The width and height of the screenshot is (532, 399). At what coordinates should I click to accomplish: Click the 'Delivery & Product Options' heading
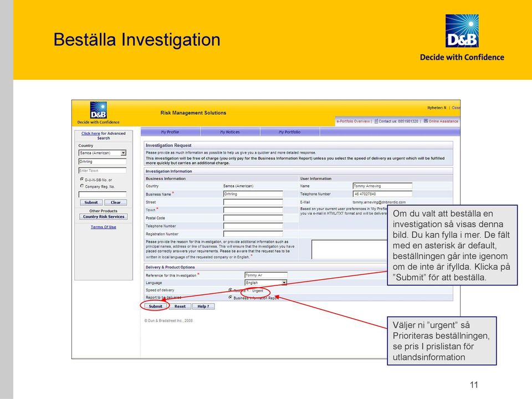[170, 267]
